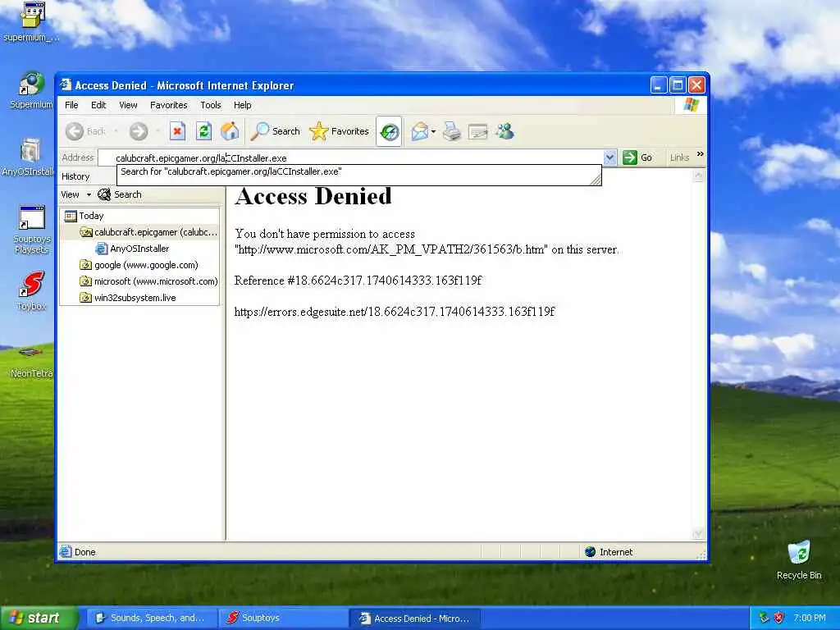Click the green Go button

(637, 157)
